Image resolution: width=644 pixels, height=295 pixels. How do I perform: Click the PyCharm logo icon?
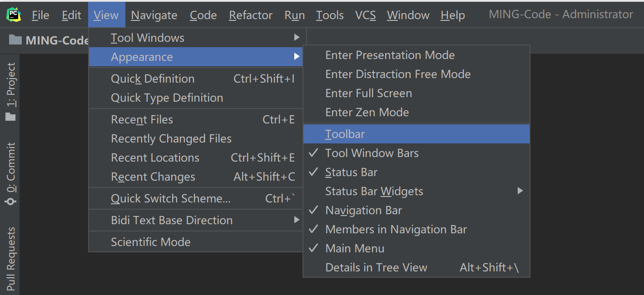(x=14, y=15)
